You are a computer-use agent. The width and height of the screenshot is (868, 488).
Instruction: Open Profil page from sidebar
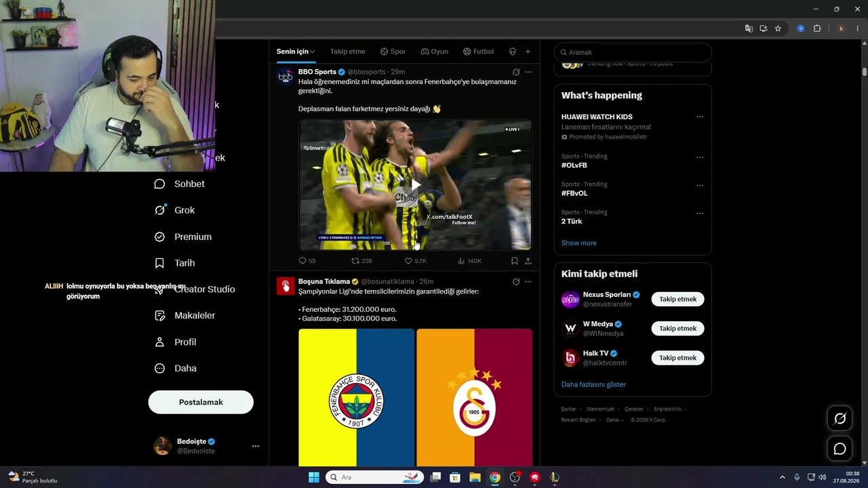(176, 342)
